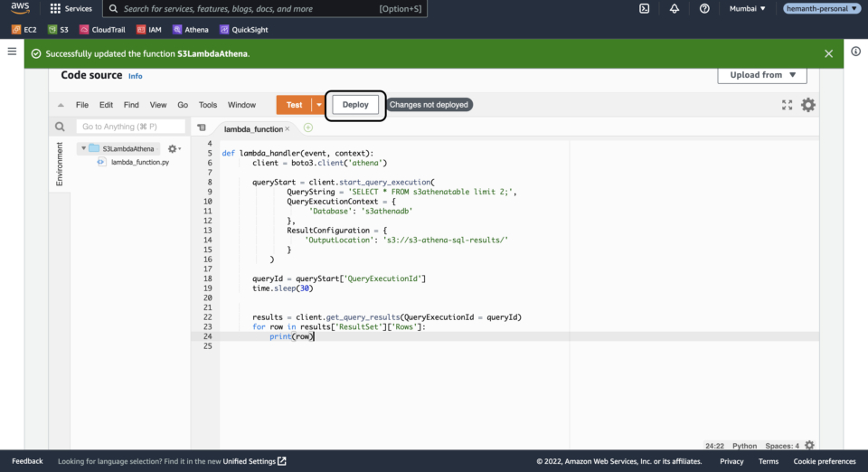This screenshot has height=472, width=868.
Task: Open Cookie preferences in footer
Action: coord(825,461)
